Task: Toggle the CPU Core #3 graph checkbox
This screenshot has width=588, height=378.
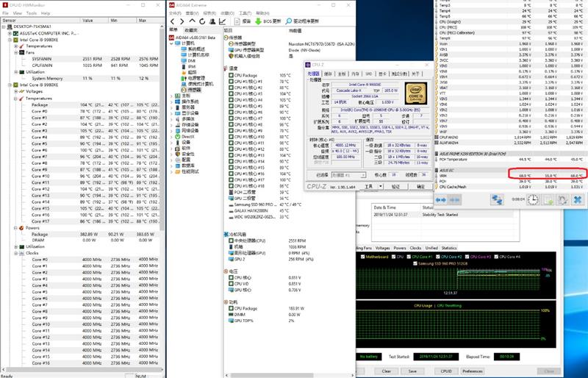Action: [x=467, y=257]
